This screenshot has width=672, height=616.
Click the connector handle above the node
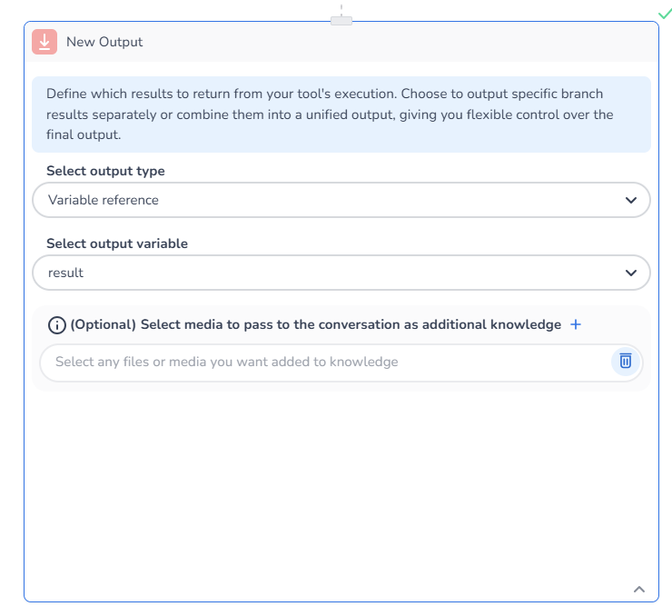(x=341, y=20)
